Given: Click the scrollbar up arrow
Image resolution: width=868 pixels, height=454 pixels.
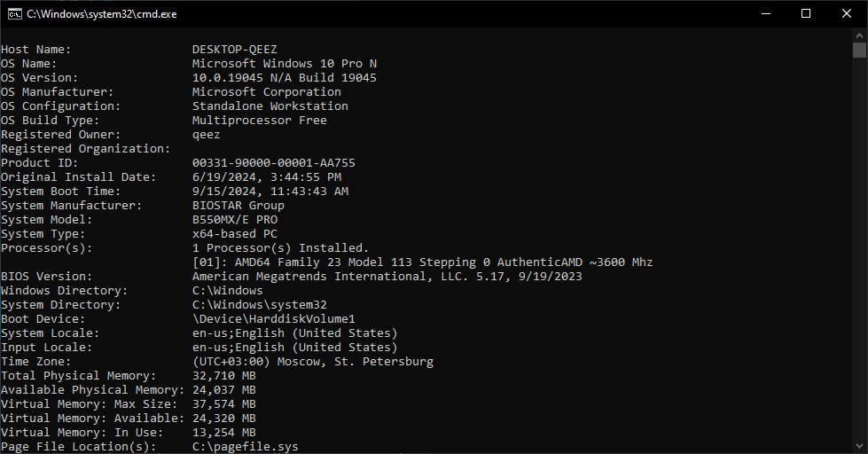Looking at the screenshot, I should tap(859, 35).
